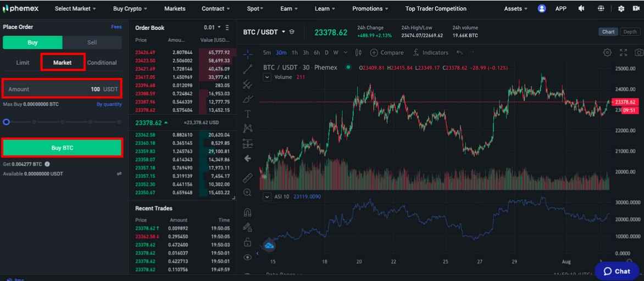Click info icon beside Get BTC amount
This screenshot has width=644, height=281.
(47, 164)
